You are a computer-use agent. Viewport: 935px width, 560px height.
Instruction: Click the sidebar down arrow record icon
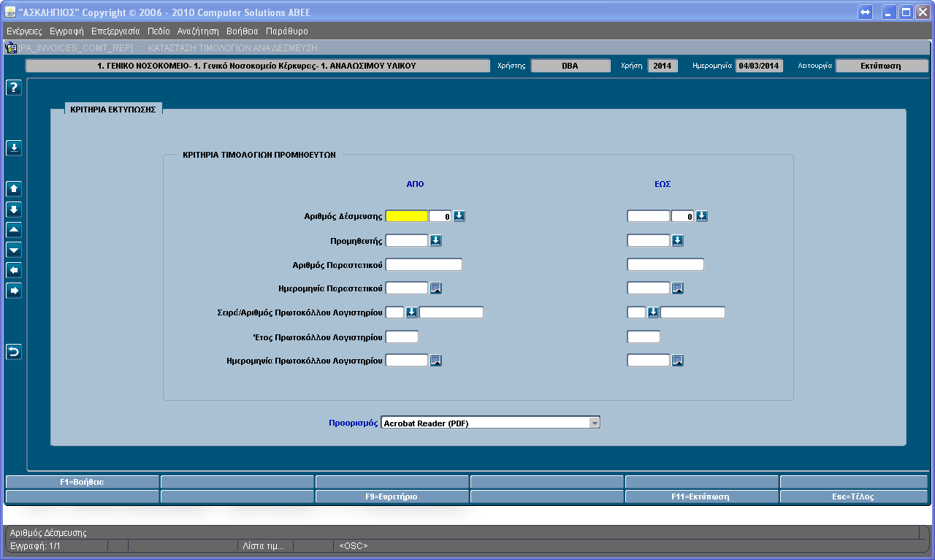(x=14, y=210)
